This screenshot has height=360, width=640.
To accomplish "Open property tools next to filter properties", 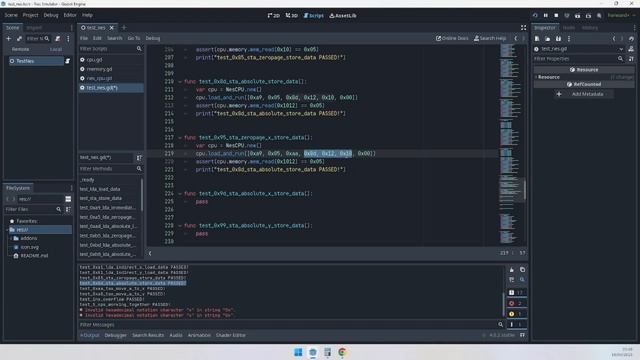I will [x=631, y=59].
